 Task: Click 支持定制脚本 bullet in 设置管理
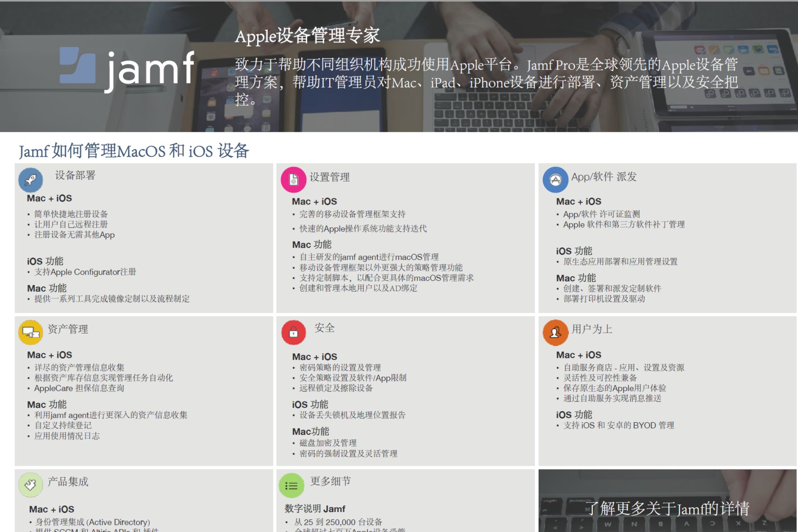pyautogui.click(x=387, y=278)
